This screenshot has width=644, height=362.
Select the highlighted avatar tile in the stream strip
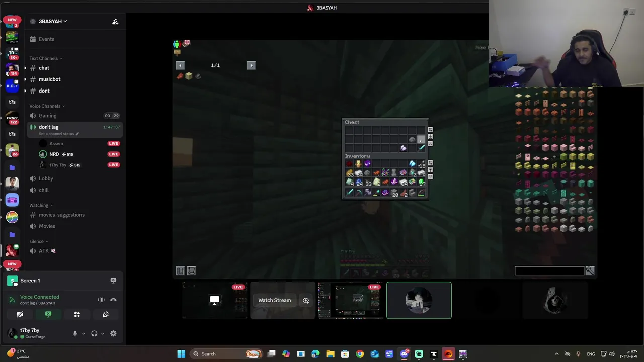(x=419, y=300)
